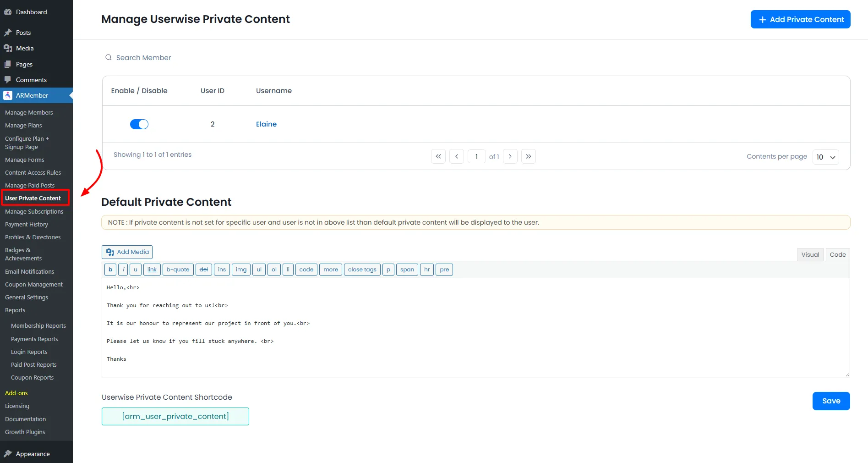Viewport: 868px width, 463px height.
Task: Click the Search Member magnifier icon
Action: 108,57
